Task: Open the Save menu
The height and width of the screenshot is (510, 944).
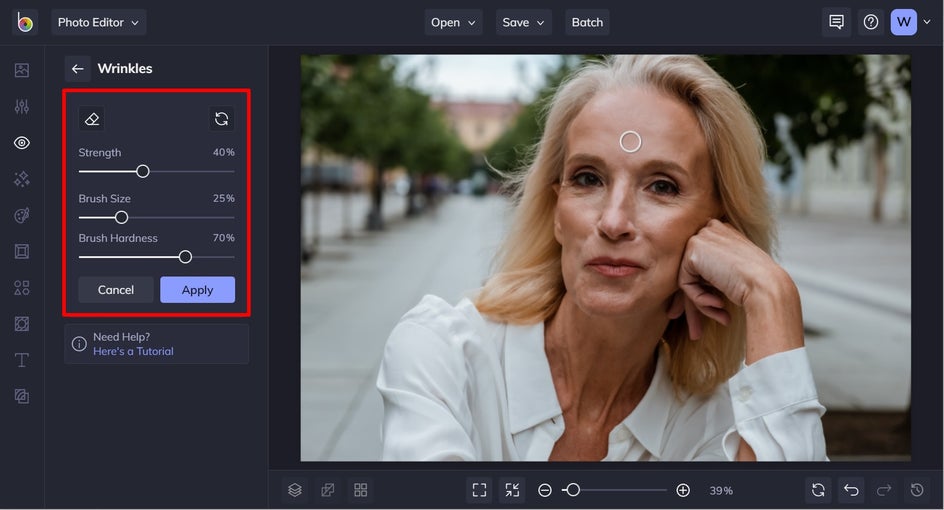Action: 523,22
